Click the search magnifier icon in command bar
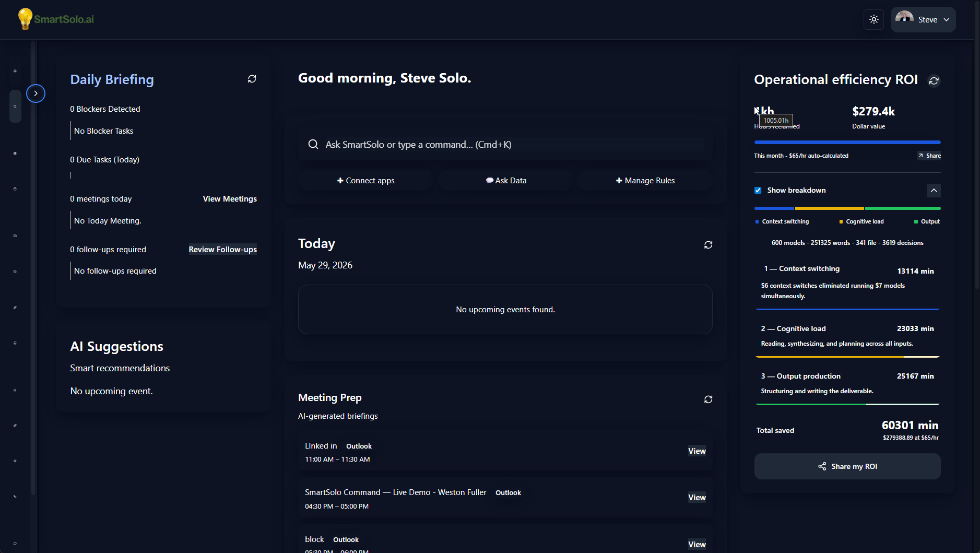 click(313, 144)
